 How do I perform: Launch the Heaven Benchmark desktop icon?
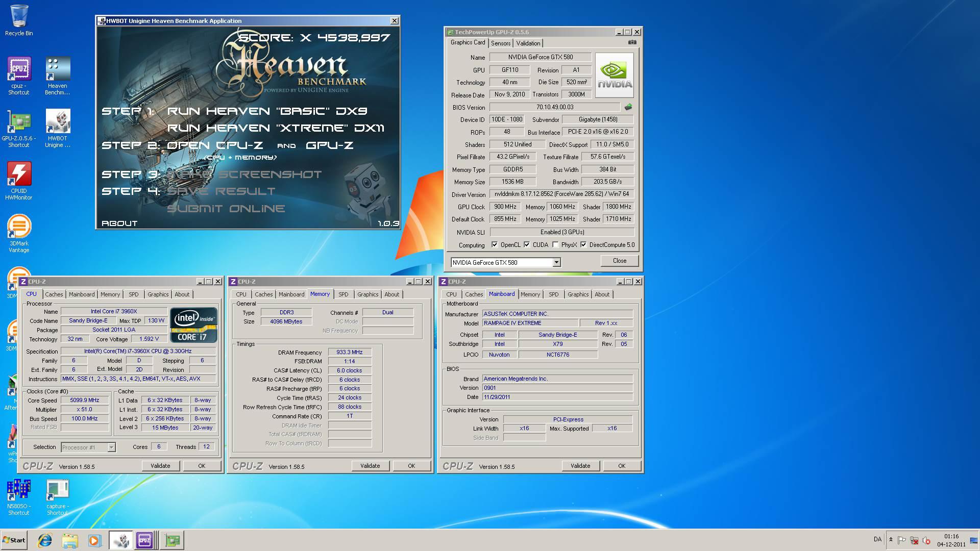58,76
